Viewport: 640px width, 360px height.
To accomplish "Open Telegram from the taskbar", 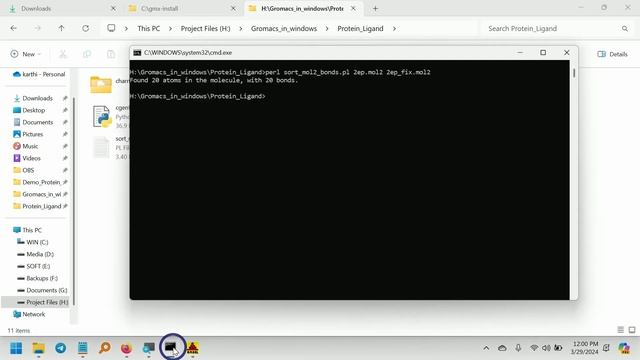I will [x=61, y=348].
